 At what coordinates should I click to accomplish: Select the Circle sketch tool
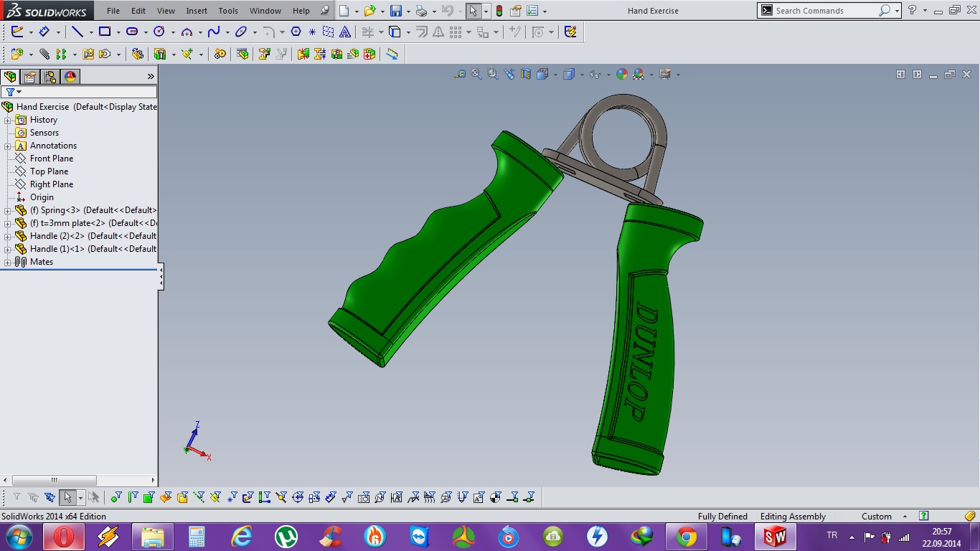pyautogui.click(x=159, y=32)
